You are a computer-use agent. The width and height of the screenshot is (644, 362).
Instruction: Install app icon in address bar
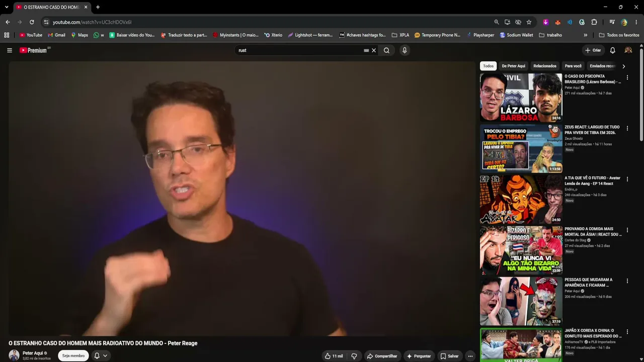coord(507,22)
